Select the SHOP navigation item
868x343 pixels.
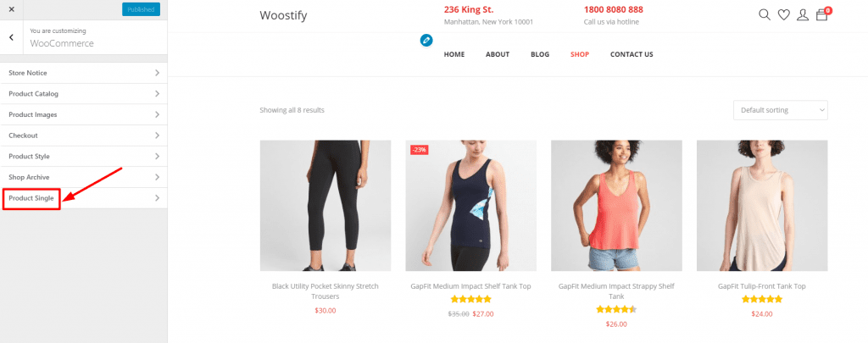click(x=580, y=54)
